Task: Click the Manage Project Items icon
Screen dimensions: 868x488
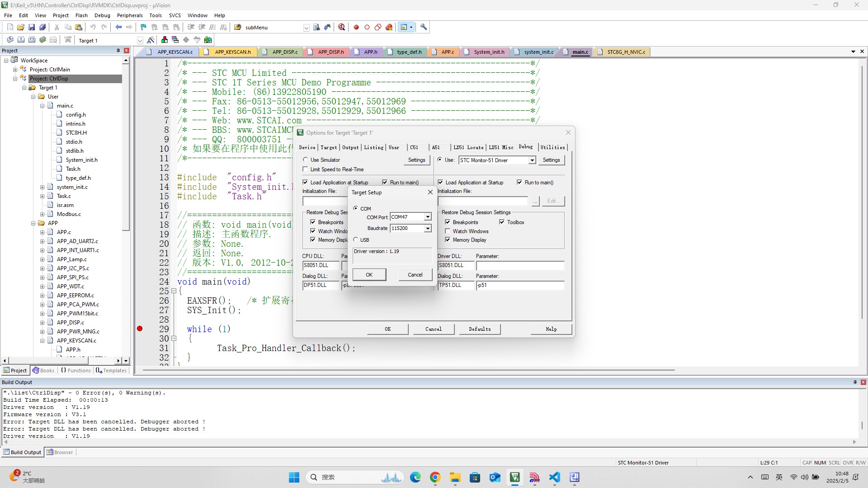Action: [165, 40]
